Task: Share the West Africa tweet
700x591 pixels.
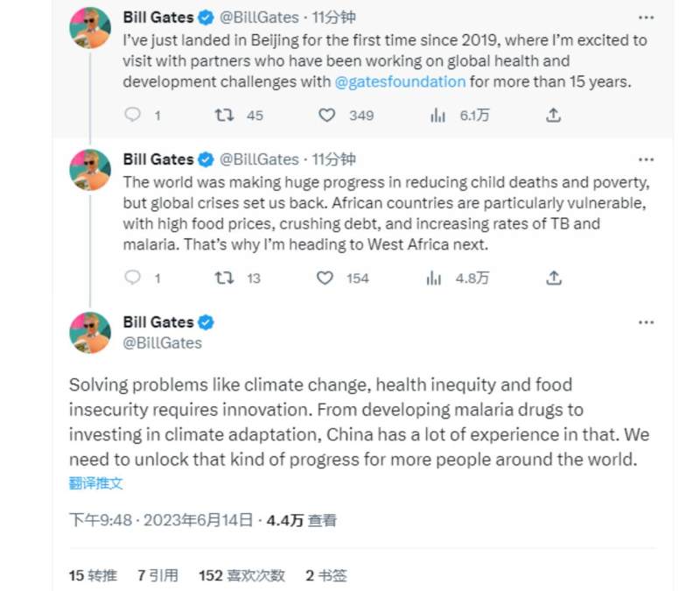Action: 553,278
